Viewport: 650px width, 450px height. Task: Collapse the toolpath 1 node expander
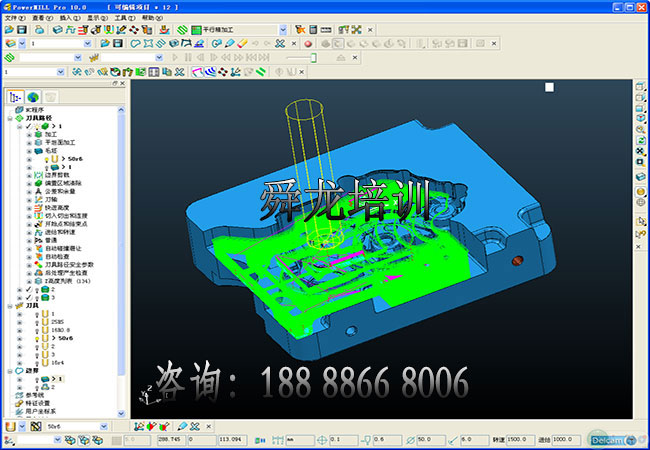click(19, 126)
